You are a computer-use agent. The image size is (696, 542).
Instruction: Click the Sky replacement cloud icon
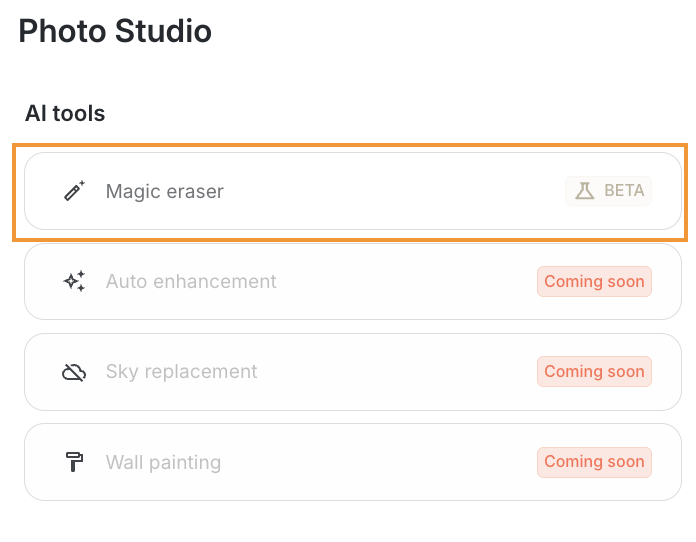coord(74,372)
